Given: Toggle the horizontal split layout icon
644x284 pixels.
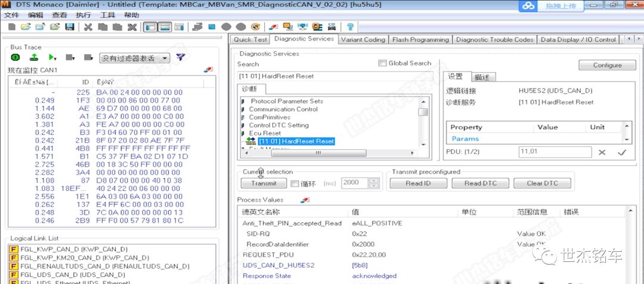Looking at the screenshot, I should [x=165, y=27].
